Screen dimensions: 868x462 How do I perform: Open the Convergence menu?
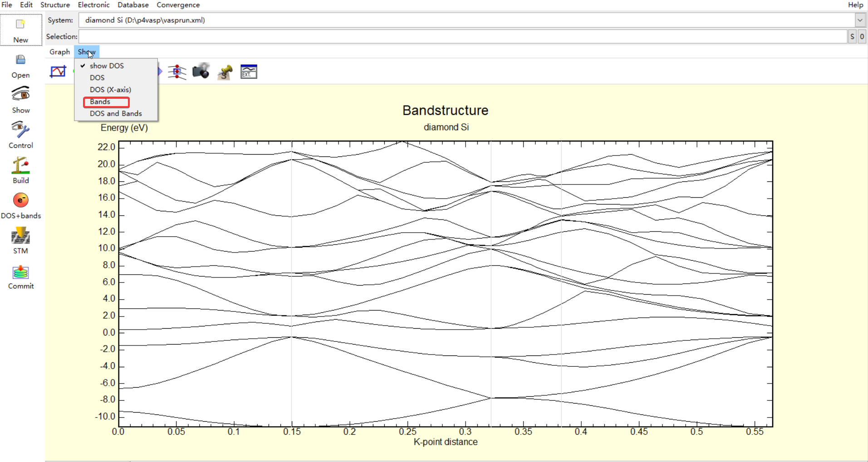(178, 5)
